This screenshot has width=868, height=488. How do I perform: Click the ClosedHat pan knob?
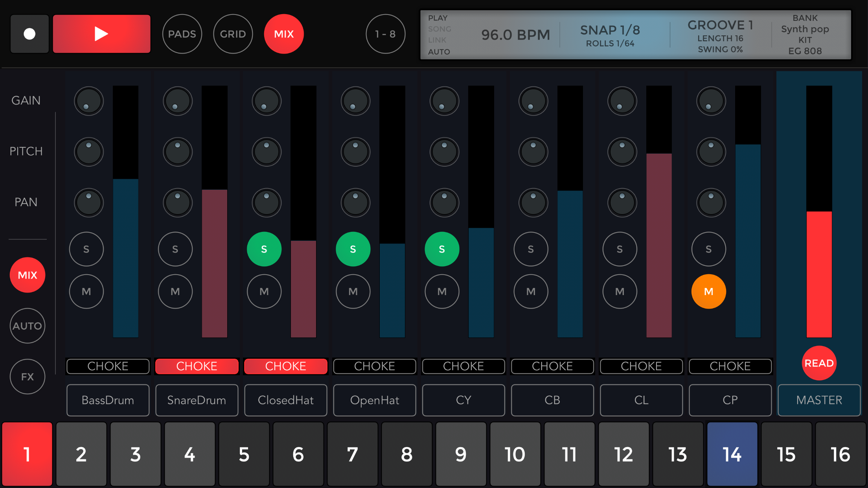click(x=267, y=203)
